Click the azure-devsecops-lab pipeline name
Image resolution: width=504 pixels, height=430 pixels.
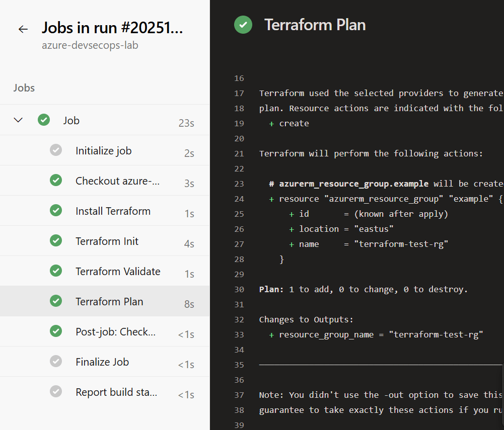[90, 45]
